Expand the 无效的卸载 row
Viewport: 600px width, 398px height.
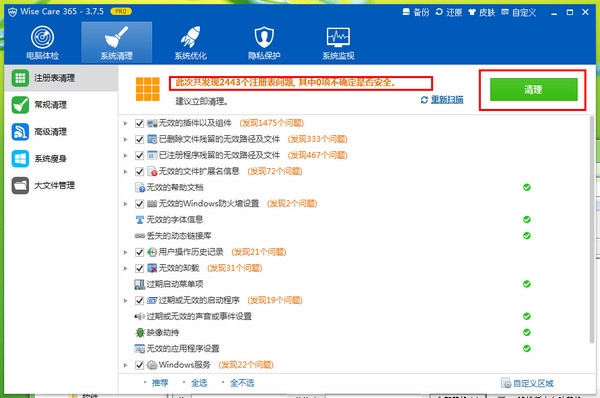coord(126,268)
